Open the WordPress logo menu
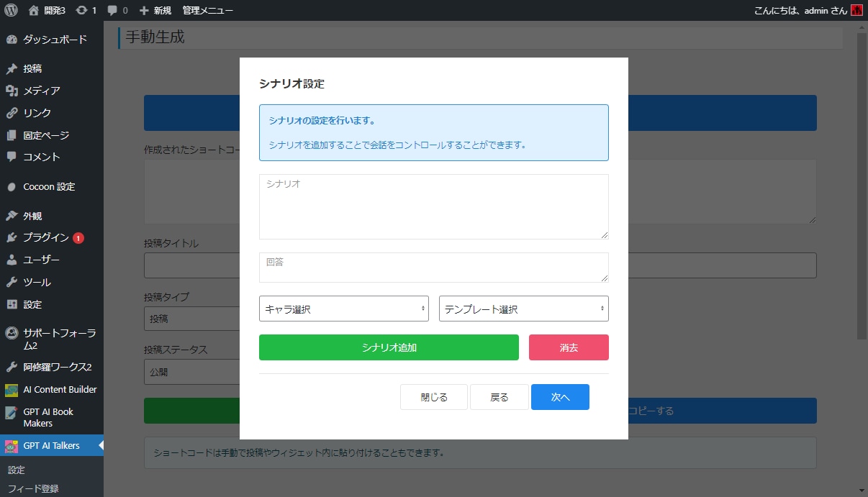Viewport: 868px width, 497px height. pyautogui.click(x=11, y=10)
